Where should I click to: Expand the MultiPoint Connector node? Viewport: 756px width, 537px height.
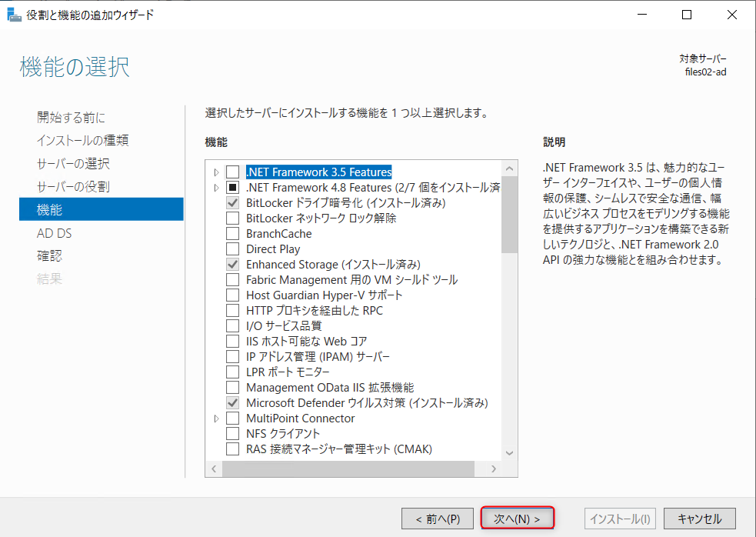click(x=215, y=418)
